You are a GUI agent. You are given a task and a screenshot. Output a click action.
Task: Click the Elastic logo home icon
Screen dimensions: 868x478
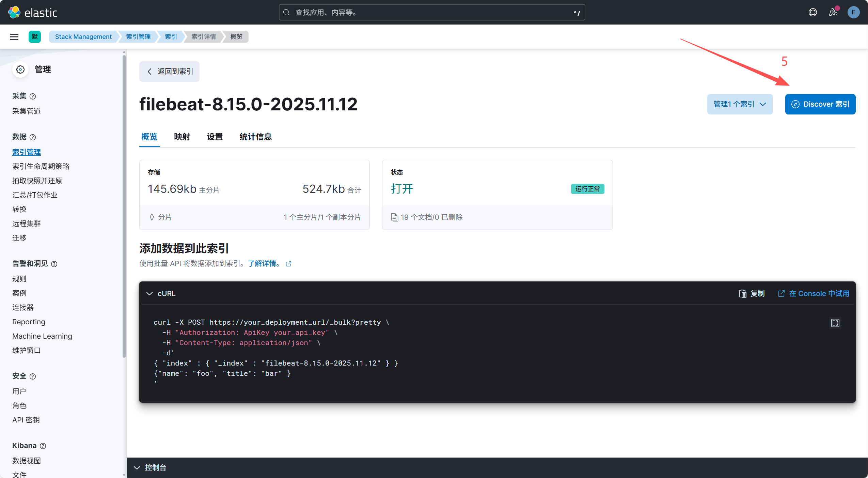tap(14, 12)
